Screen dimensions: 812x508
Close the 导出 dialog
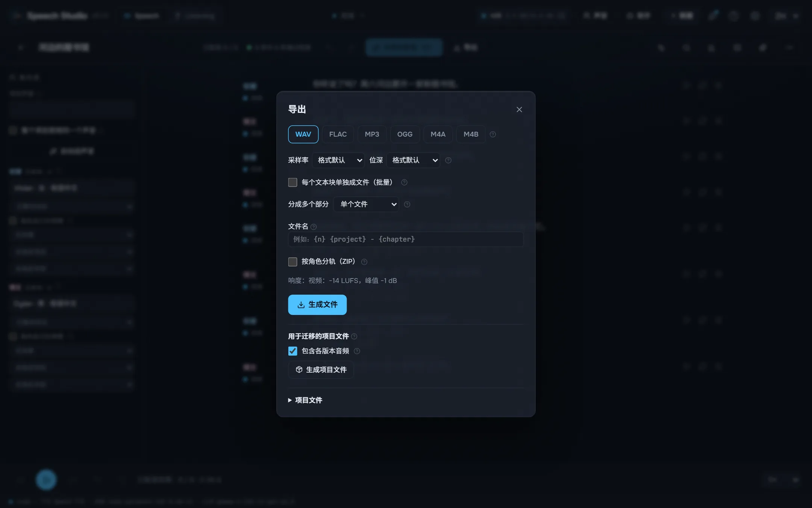tap(519, 110)
